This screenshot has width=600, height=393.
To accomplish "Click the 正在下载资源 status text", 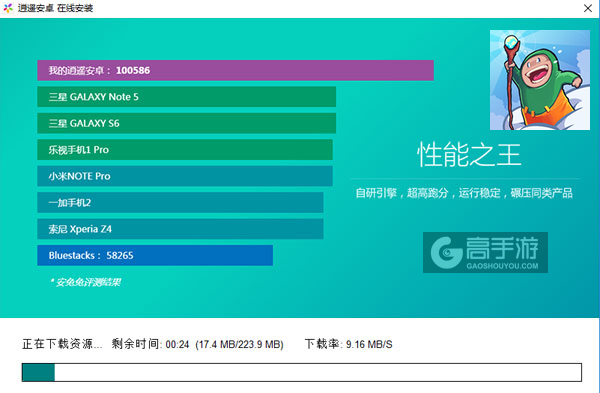I will point(62,344).
